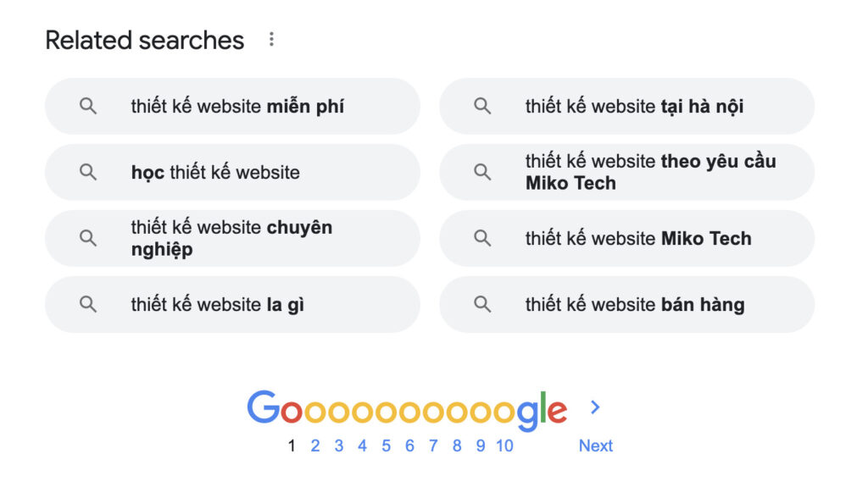This screenshot has height=498, width=868.
Task: Open results page 7
Action: point(433,446)
